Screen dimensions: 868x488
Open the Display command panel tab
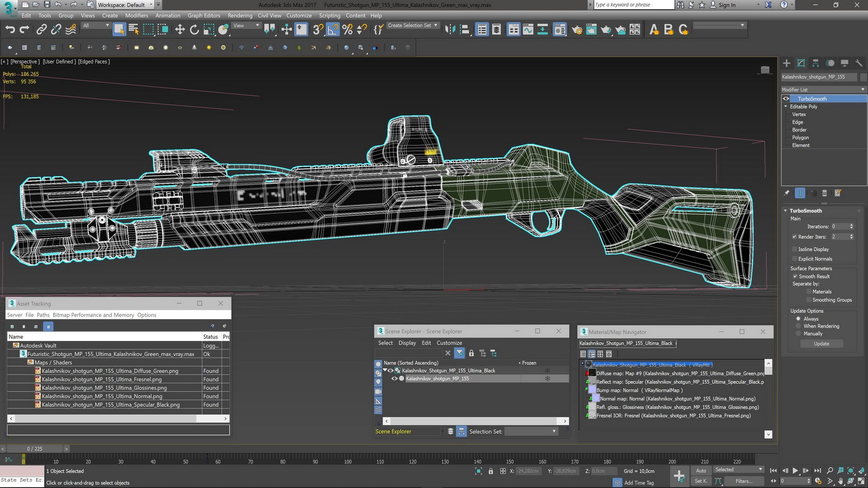(844, 63)
